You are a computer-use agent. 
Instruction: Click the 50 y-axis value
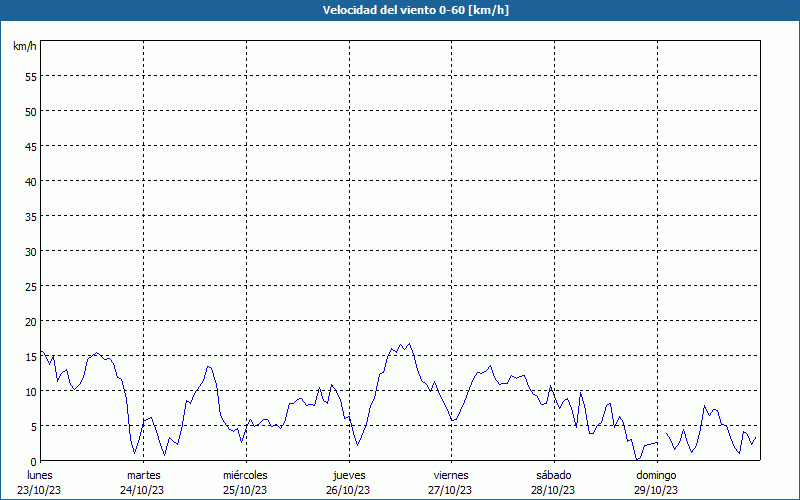pyautogui.click(x=31, y=112)
